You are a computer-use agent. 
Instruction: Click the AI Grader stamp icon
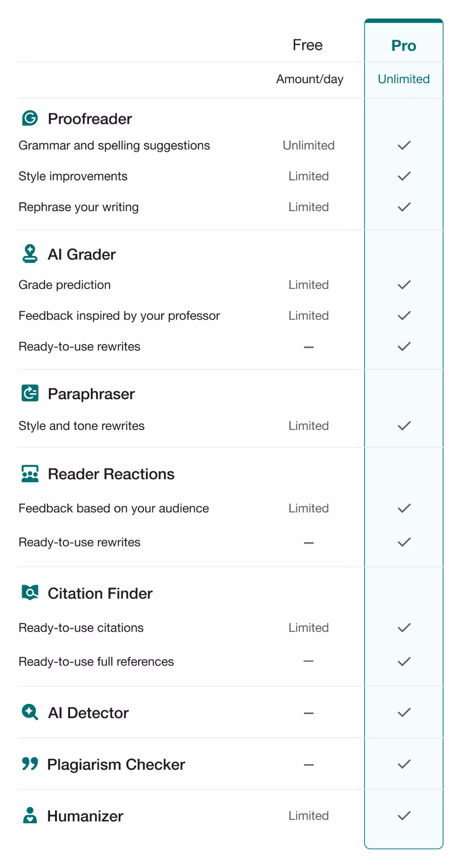tap(30, 254)
